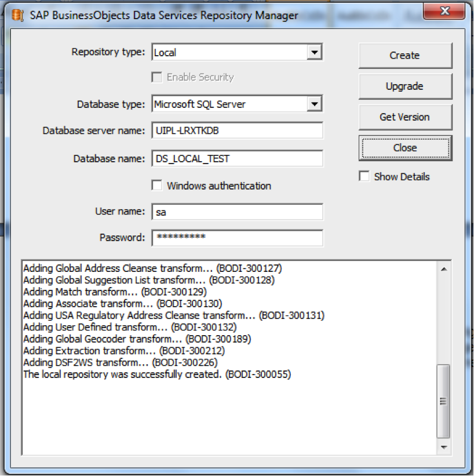Click the 'Password:' label
474x476 pixels.
click(122, 237)
